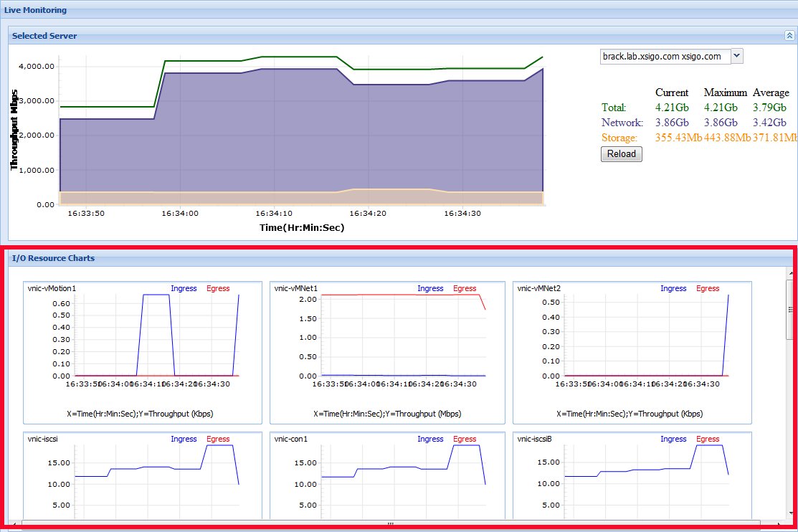This screenshot has height=532, width=798.
Task: Click the 16:34:10 tick on main chart
Action: (274, 214)
